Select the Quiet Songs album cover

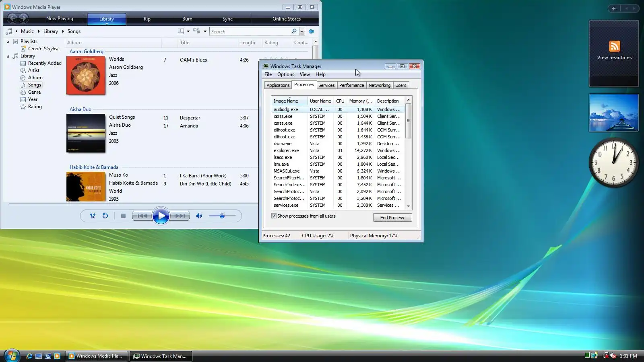[86, 133]
